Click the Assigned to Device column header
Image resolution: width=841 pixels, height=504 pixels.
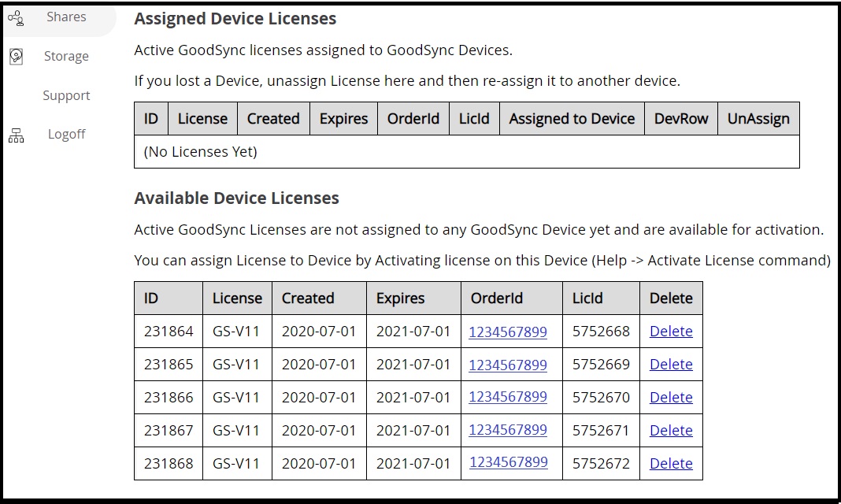click(572, 119)
